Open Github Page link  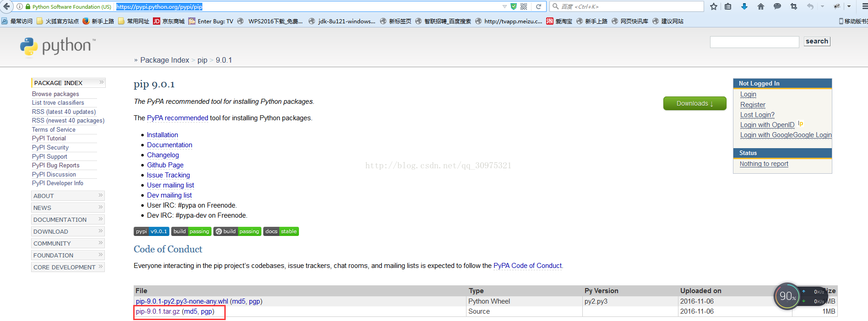tap(165, 165)
